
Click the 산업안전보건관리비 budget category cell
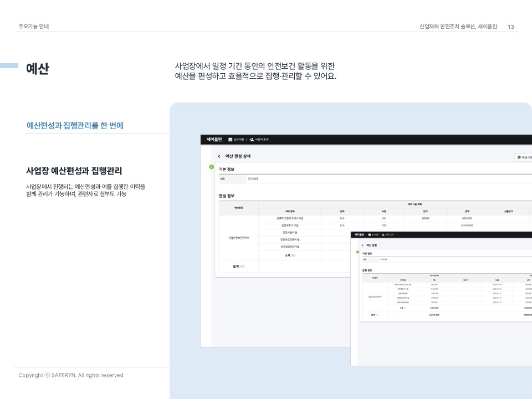point(239,238)
